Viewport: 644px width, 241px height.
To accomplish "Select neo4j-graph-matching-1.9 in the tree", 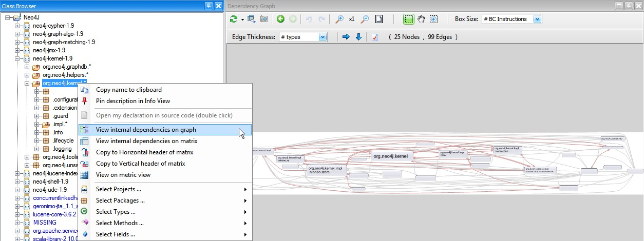I will [64, 42].
